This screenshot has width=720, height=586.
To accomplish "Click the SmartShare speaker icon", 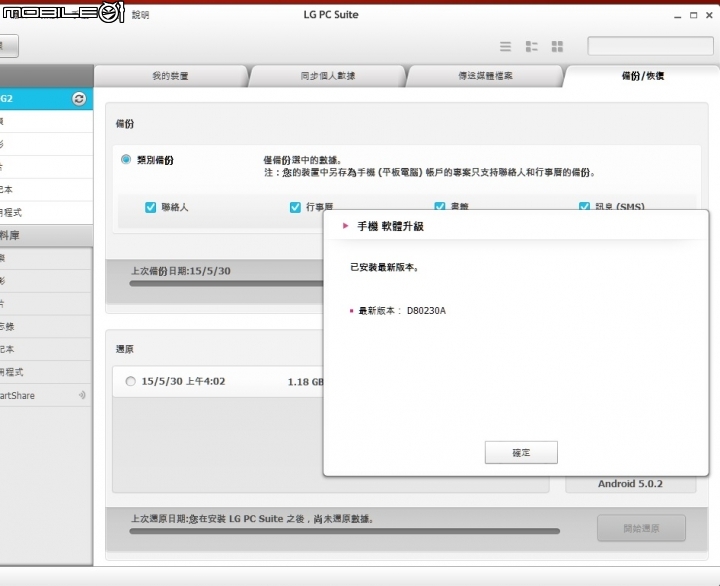I will 82,395.
